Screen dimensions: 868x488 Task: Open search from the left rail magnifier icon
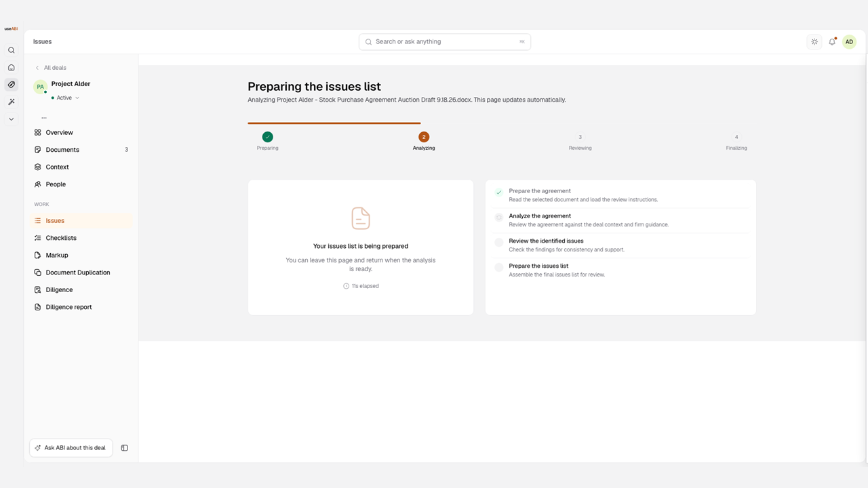pyautogui.click(x=11, y=50)
